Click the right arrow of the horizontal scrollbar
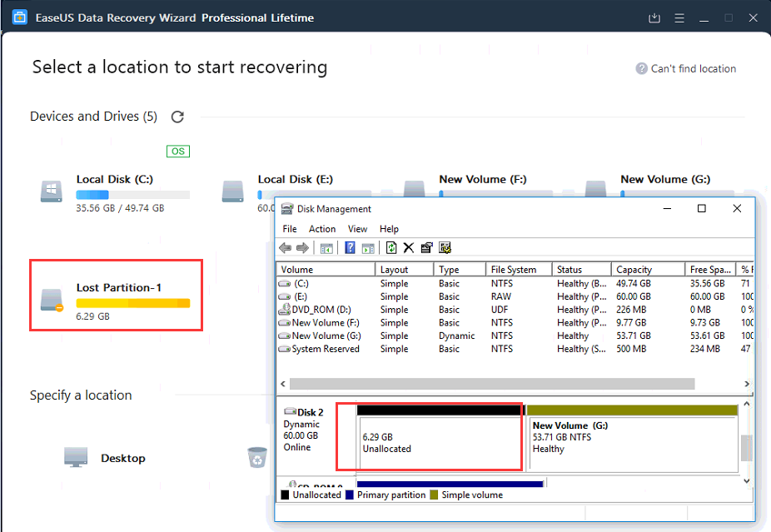The image size is (771, 532). coord(747,384)
